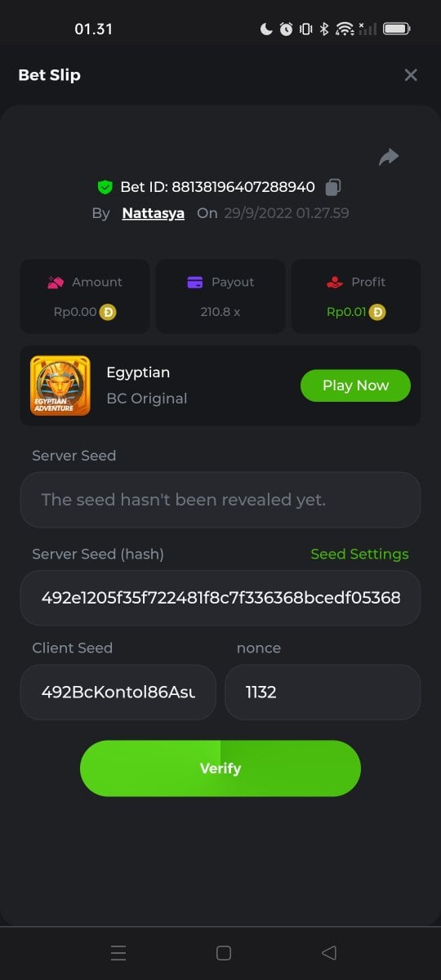Open Seed Settings
Image resolution: width=441 pixels, height=980 pixels.
coord(359,554)
